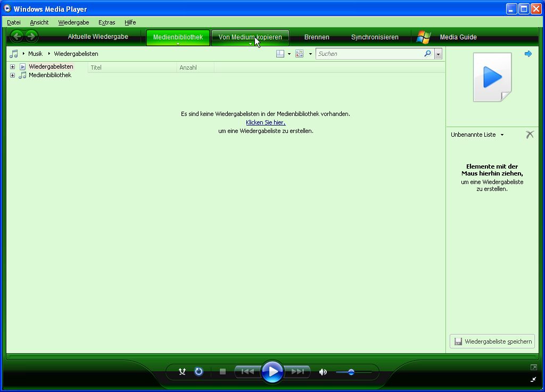Stop playback
Screen dimensions: 545x392
[223, 372]
